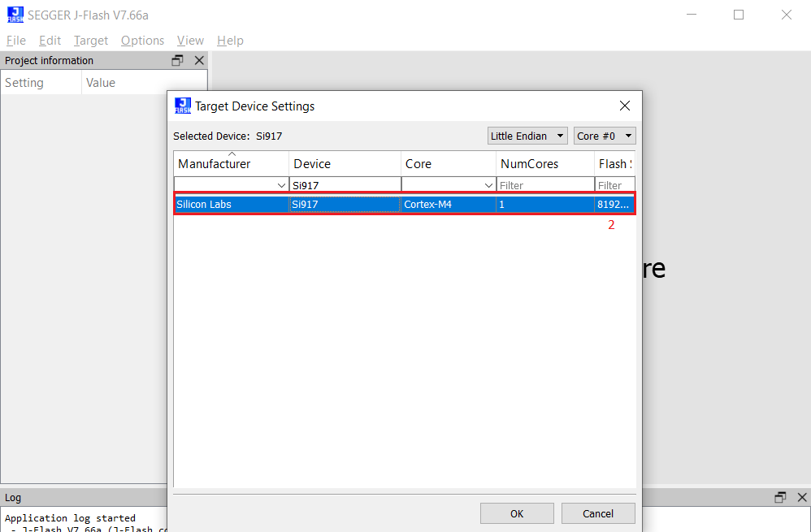Click the NumCores value 1 cell
The height and width of the screenshot is (532, 811).
pos(545,204)
